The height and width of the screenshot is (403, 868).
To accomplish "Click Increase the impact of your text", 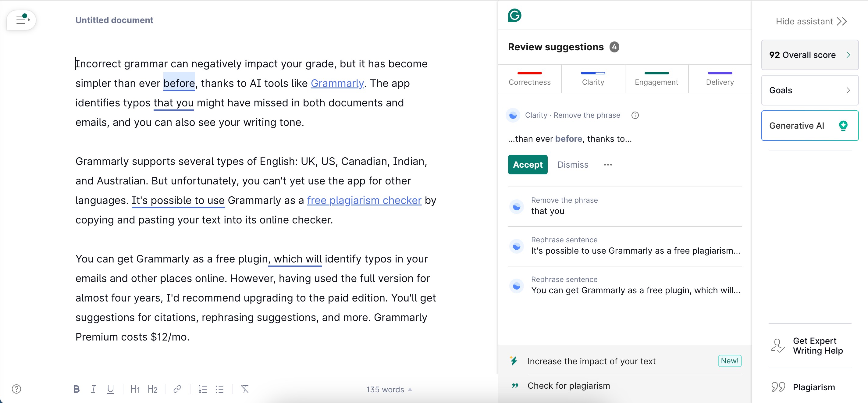I will [591, 361].
